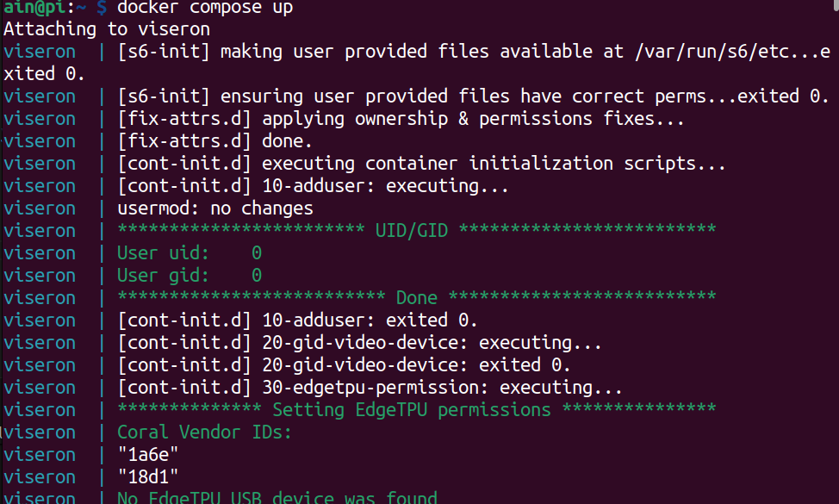Click the "docker compose up" command text
Viewport: 839px width, 504px height.
pos(204,8)
